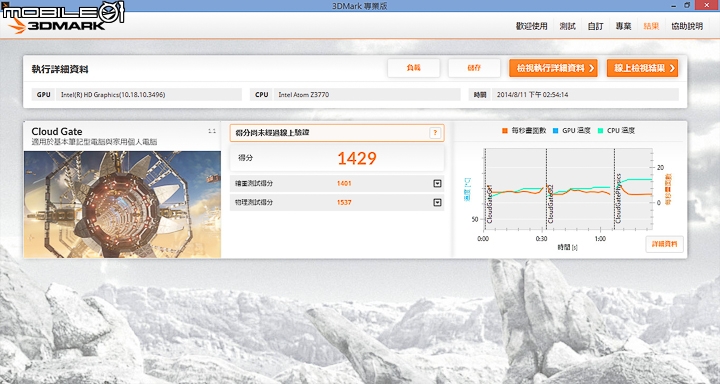Expand the 繪圖測試得分 1401 dropdown arrow
Image resolution: width=720 pixels, height=384 pixels.
pos(437,183)
